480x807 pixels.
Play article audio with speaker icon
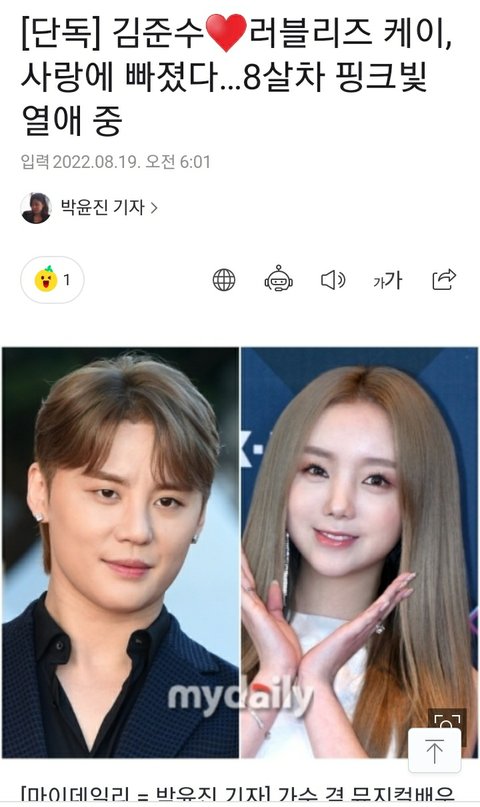coord(333,280)
